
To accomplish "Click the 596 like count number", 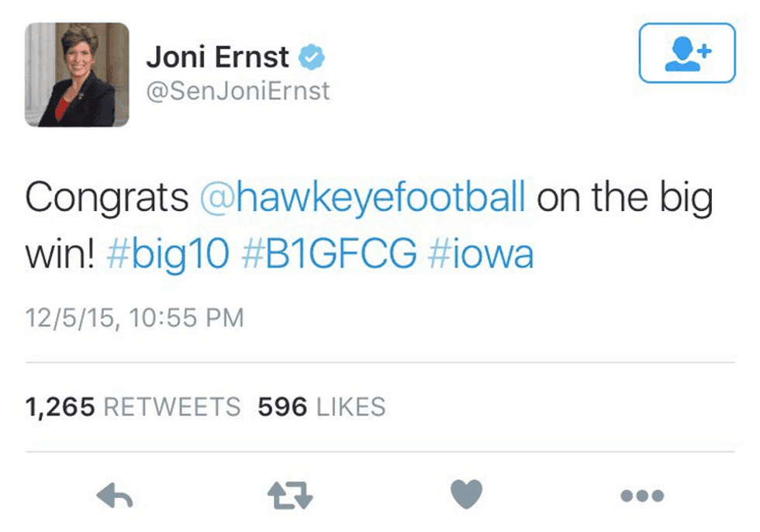I will click(x=282, y=406).
